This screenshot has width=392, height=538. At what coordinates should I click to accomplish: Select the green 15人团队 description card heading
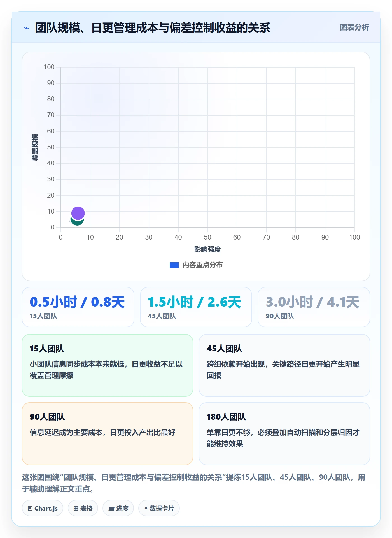[x=47, y=349]
